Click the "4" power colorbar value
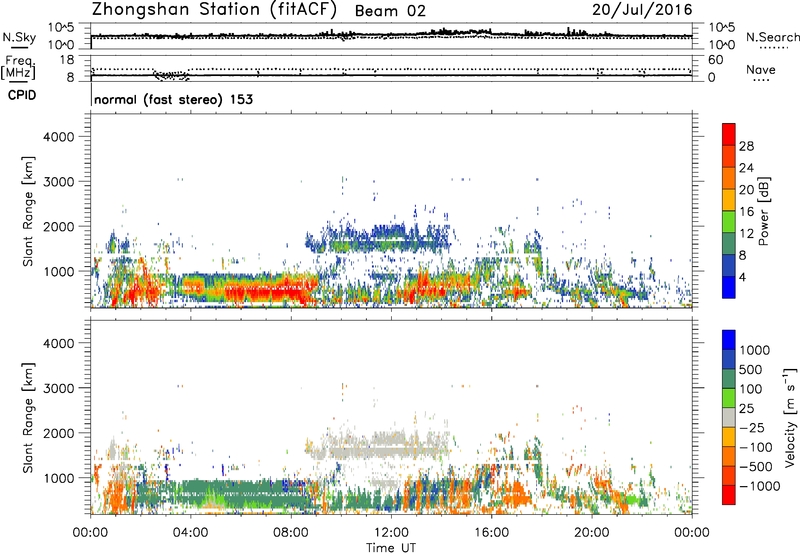800x554 pixels. click(x=743, y=277)
